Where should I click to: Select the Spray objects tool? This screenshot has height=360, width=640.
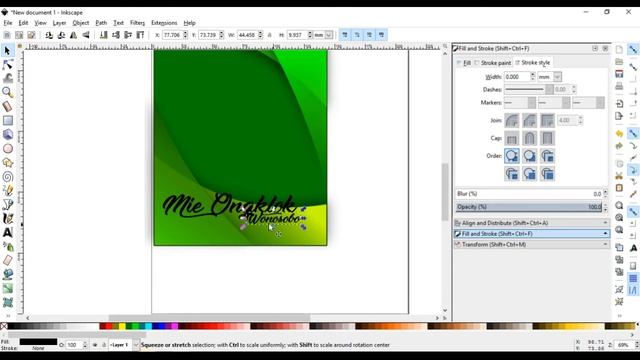tap(7, 246)
